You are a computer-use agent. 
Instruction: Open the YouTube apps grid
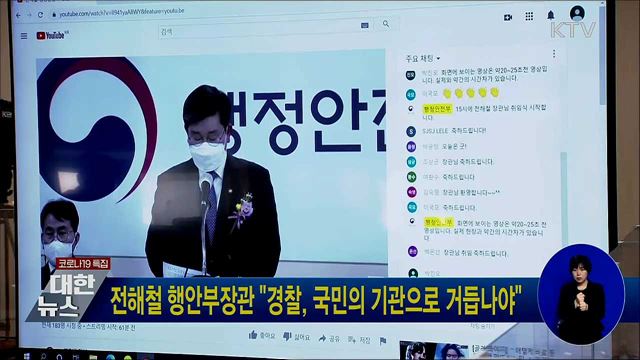pyautogui.click(x=529, y=16)
